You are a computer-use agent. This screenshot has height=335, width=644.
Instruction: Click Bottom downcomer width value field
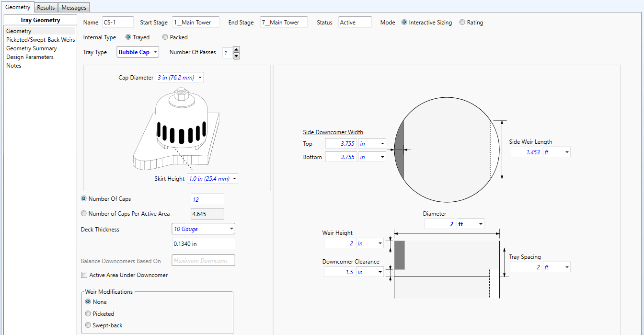[341, 157]
